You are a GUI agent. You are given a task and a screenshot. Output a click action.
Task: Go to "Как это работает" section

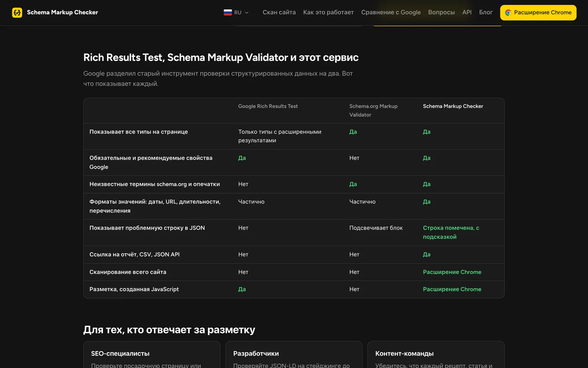pyautogui.click(x=329, y=13)
